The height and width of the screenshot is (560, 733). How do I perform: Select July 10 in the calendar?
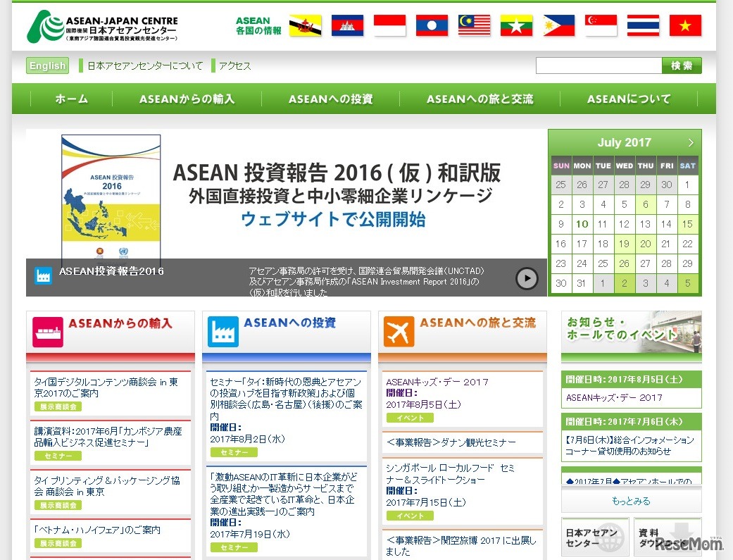(582, 224)
